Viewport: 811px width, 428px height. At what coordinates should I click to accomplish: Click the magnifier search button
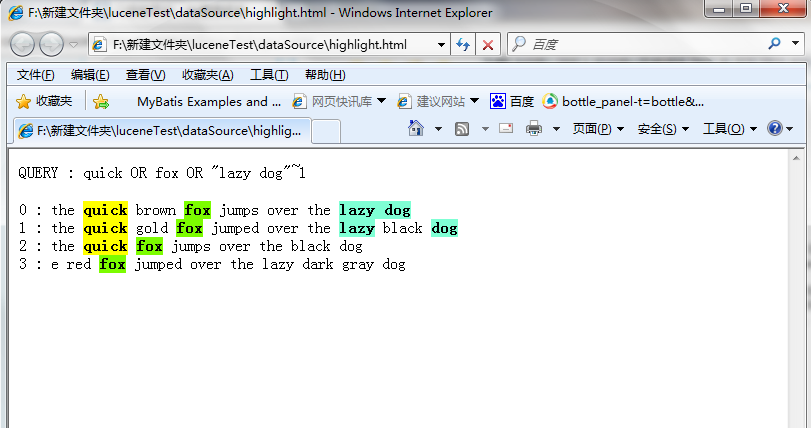click(x=774, y=44)
